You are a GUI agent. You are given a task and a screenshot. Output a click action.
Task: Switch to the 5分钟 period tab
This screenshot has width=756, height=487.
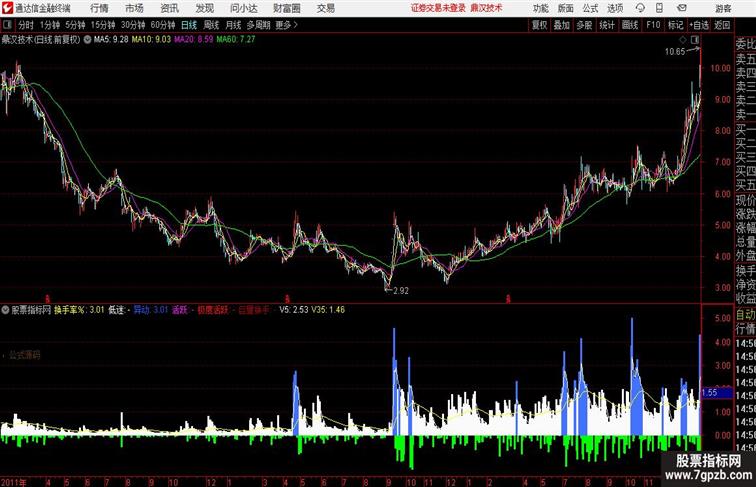click(x=75, y=25)
